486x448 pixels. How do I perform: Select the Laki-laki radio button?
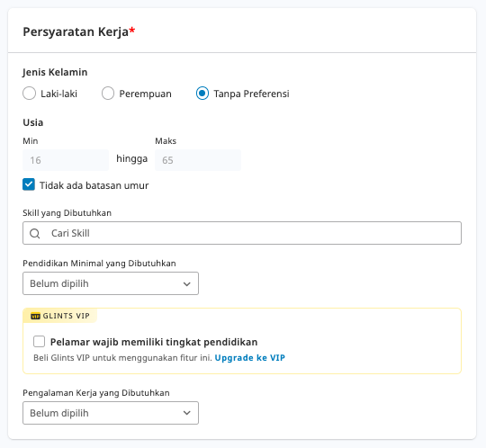(29, 94)
